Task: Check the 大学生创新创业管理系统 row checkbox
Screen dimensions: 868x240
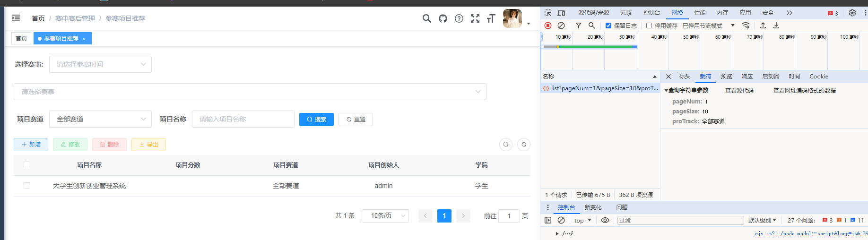Action: tap(27, 186)
